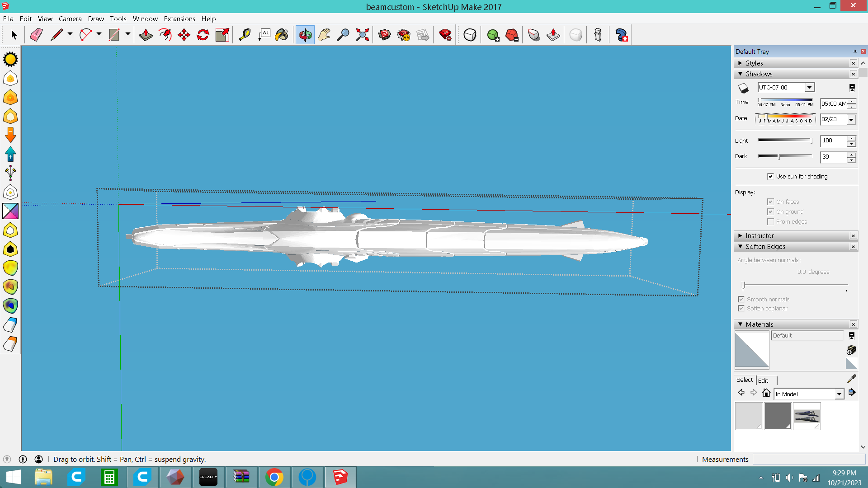Open the UTC-07:00 time zone dropdown
The image size is (868, 488).
(809, 87)
